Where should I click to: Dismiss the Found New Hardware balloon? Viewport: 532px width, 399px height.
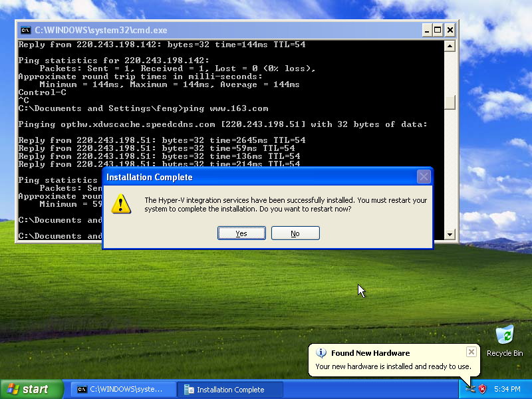[x=471, y=352]
